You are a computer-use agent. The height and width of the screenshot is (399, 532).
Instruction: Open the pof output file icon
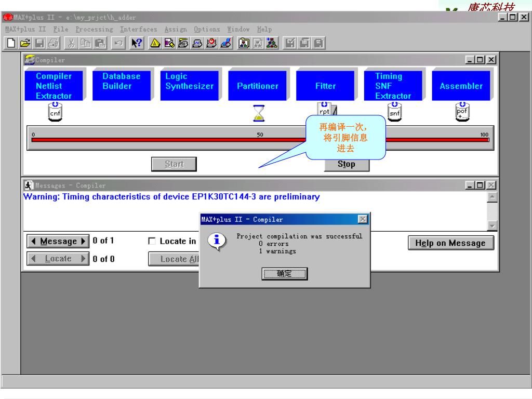[462, 112]
